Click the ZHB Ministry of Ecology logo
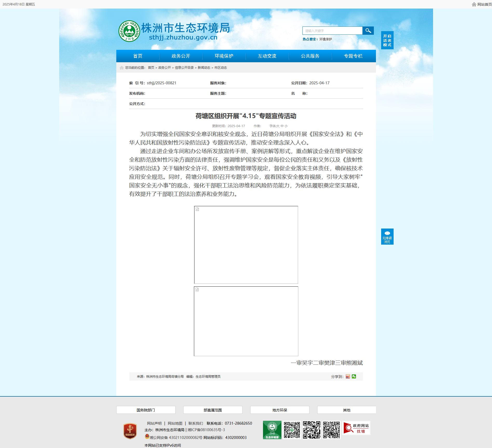 [272, 430]
